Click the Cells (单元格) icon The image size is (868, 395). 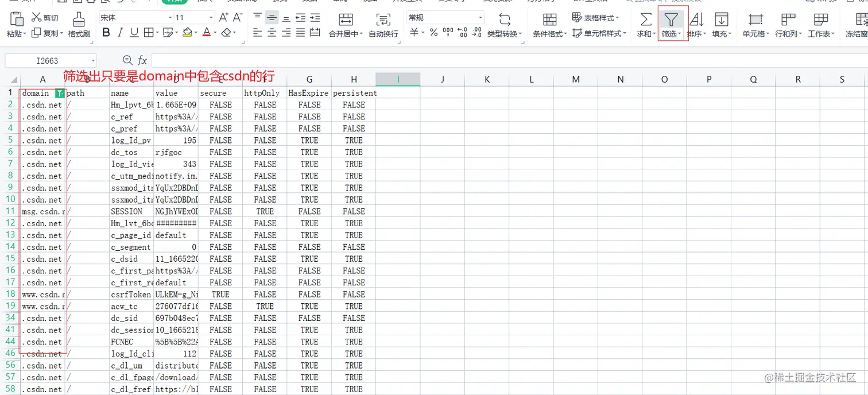point(756,20)
